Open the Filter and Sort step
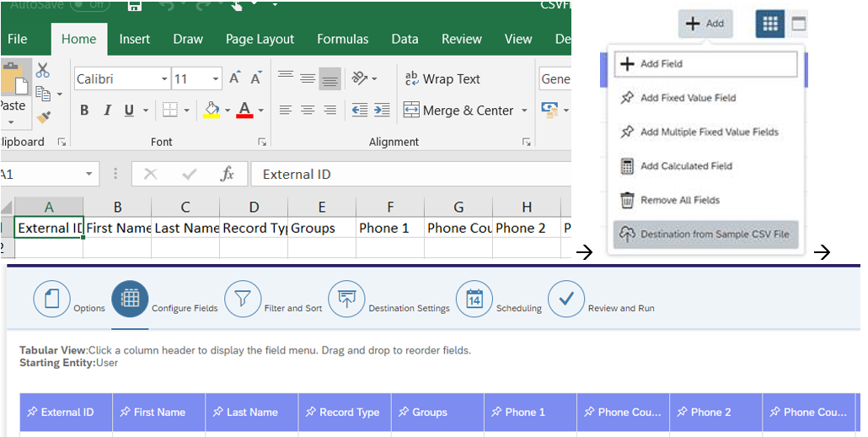The height and width of the screenshot is (437, 868). pos(243,299)
